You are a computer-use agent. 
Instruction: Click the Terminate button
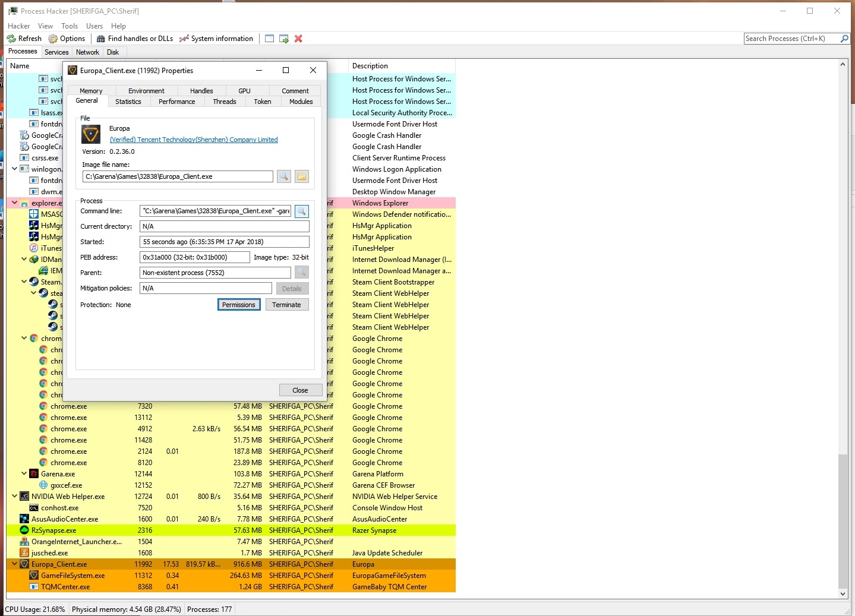point(287,305)
